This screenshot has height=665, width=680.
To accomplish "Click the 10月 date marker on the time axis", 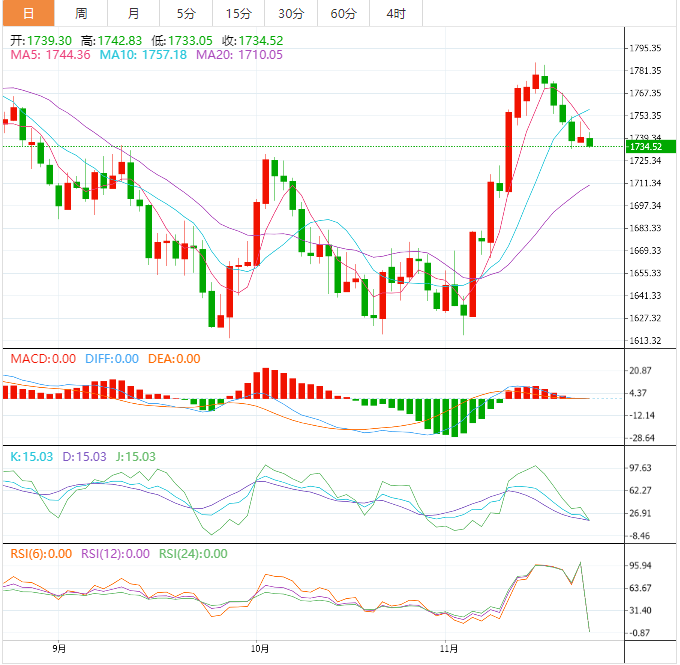I will click(257, 649).
